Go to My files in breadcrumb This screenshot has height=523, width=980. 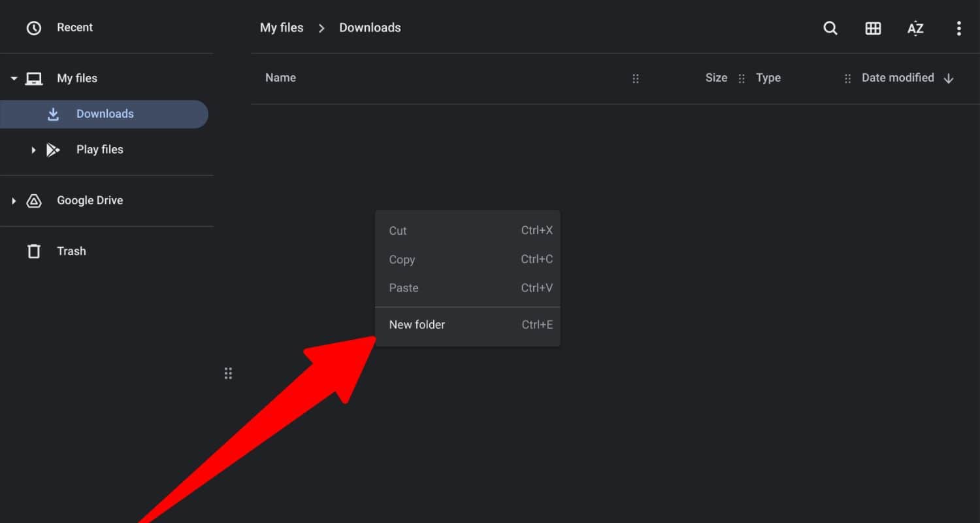[282, 27]
